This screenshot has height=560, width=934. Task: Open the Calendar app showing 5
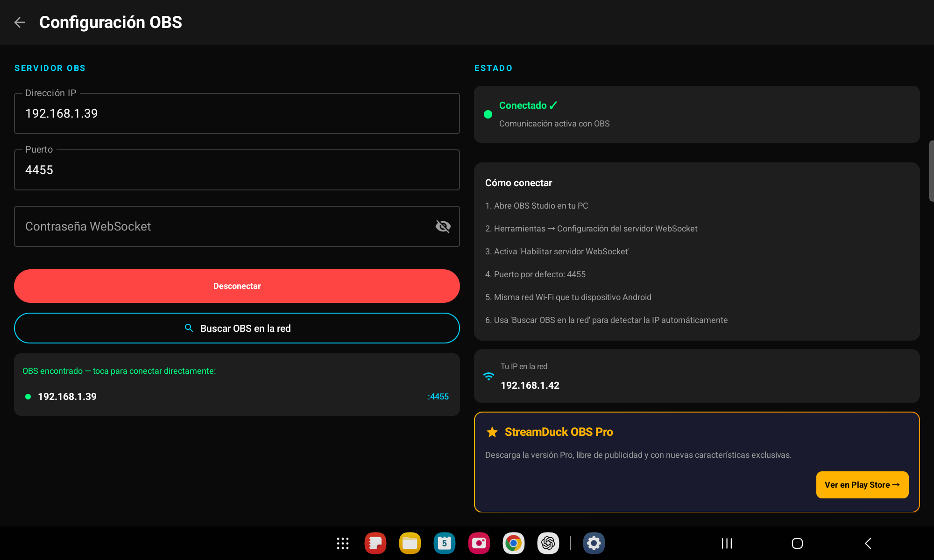pyautogui.click(x=444, y=543)
